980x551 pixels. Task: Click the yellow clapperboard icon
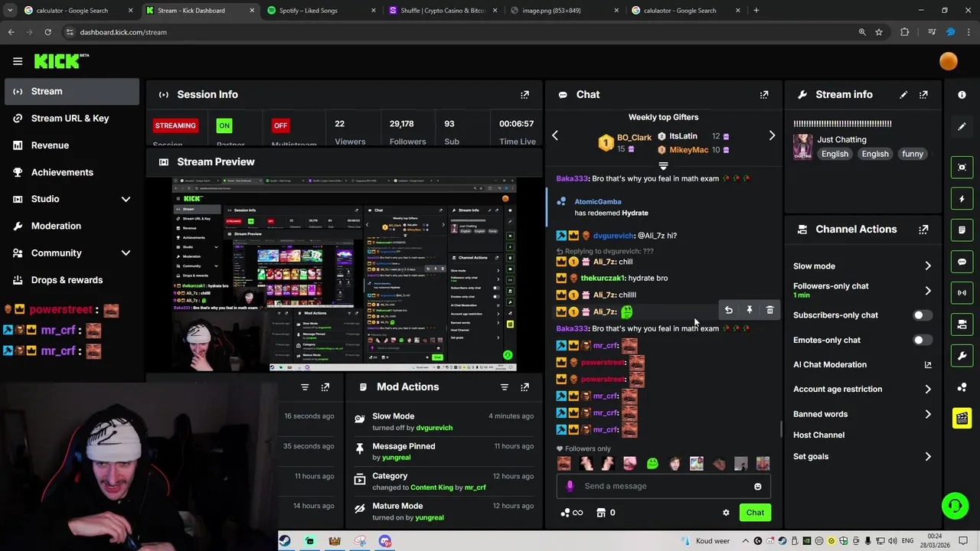click(x=962, y=418)
